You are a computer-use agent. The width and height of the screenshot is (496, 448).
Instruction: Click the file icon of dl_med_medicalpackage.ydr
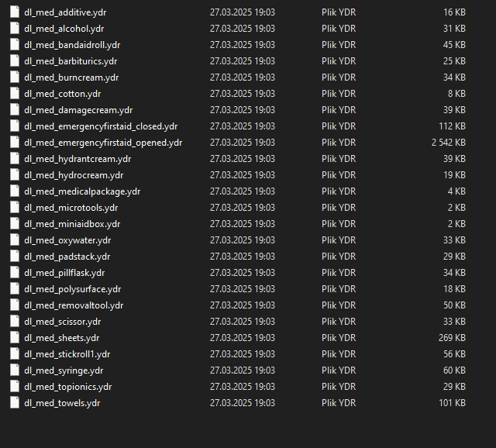15,191
